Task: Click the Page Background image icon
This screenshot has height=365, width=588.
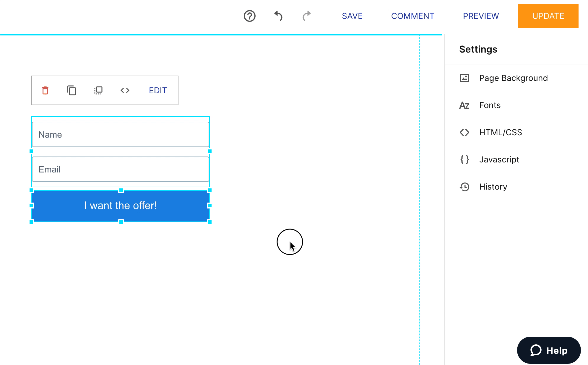Action: tap(464, 78)
